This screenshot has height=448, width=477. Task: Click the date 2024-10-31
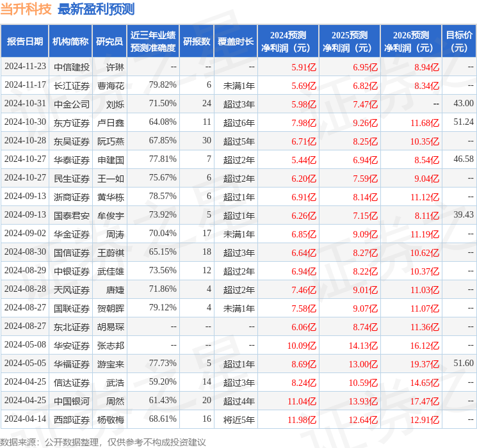point(25,103)
